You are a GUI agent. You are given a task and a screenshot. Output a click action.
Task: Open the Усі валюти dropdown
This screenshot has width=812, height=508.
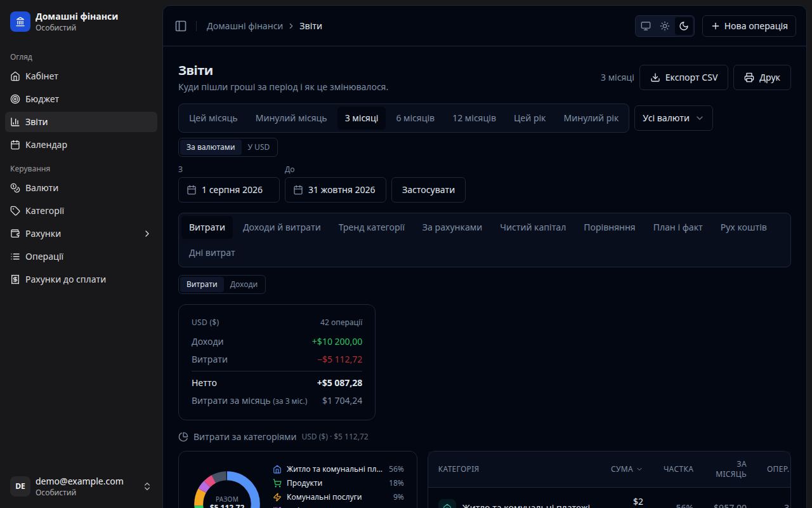[x=673, y=118]
